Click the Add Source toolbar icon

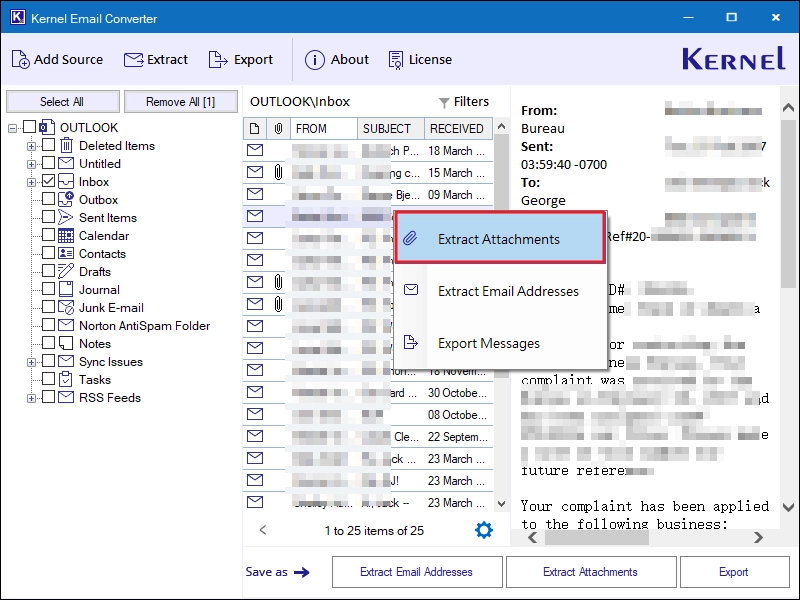pyautogui.click(x=20, y=60)
